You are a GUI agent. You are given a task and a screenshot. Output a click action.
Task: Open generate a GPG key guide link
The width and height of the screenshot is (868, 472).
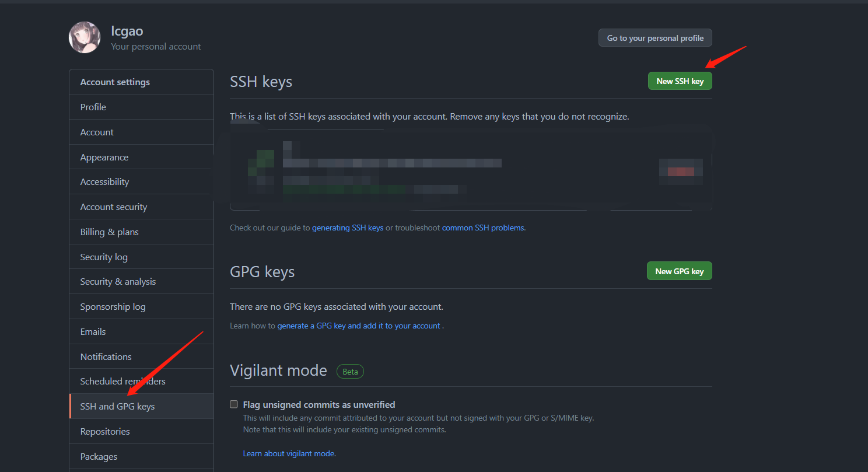coord(359,326)
